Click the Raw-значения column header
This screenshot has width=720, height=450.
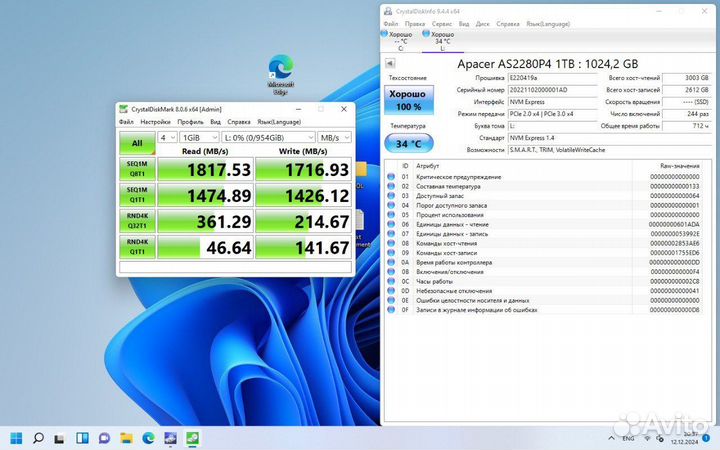pos(680,166)
